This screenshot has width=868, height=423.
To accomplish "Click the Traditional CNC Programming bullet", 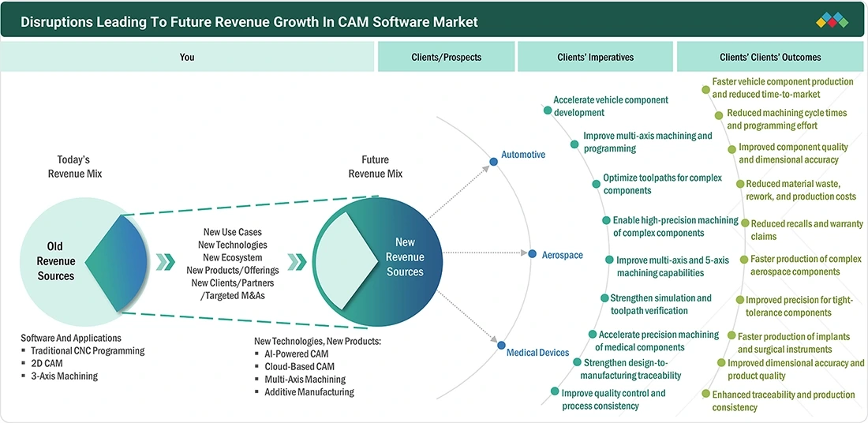I will (88, 350).
